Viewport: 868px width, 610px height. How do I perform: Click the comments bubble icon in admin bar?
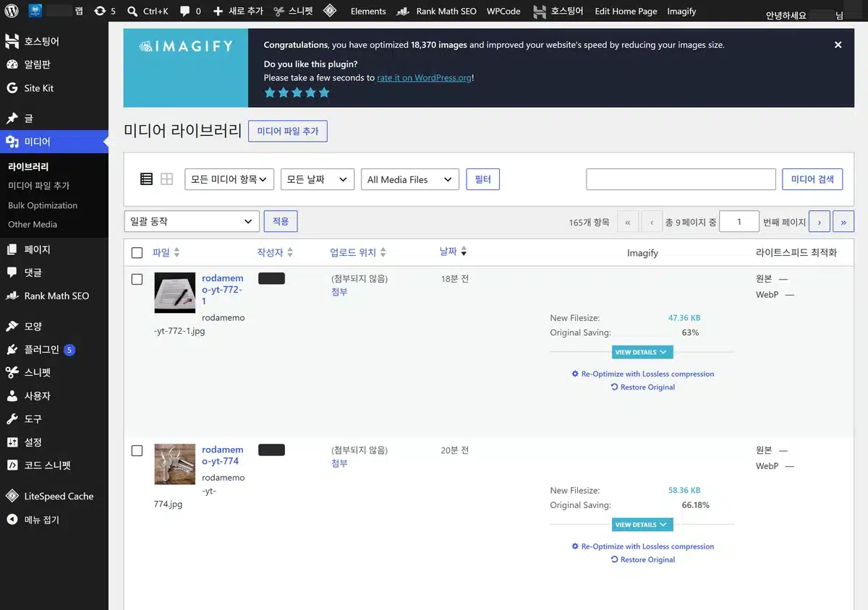point(184,12)
